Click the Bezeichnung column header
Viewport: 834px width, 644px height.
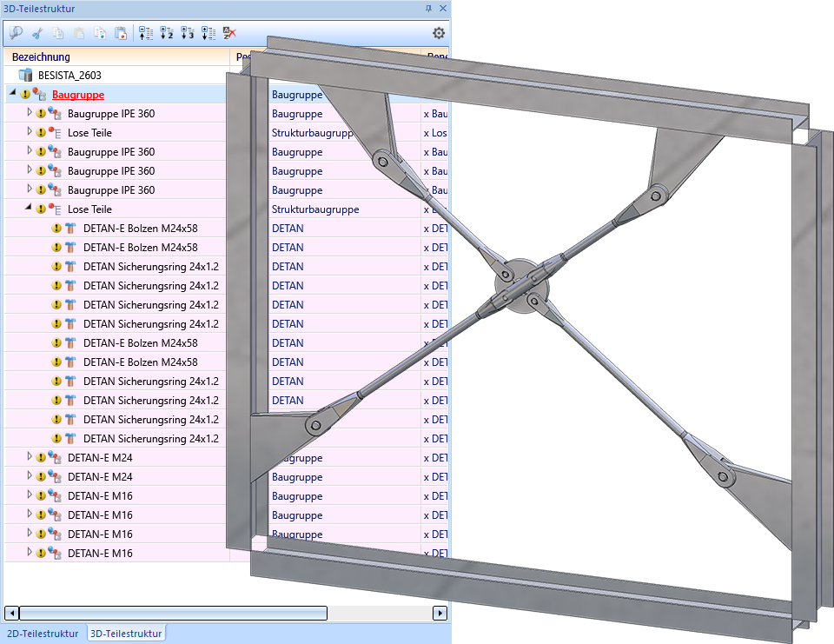click(42, 57)
